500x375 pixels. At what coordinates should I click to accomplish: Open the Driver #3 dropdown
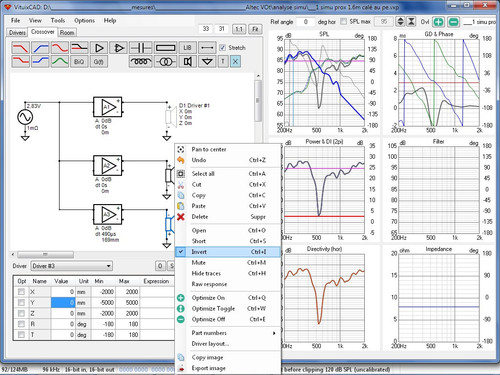[x=72, y=266]
